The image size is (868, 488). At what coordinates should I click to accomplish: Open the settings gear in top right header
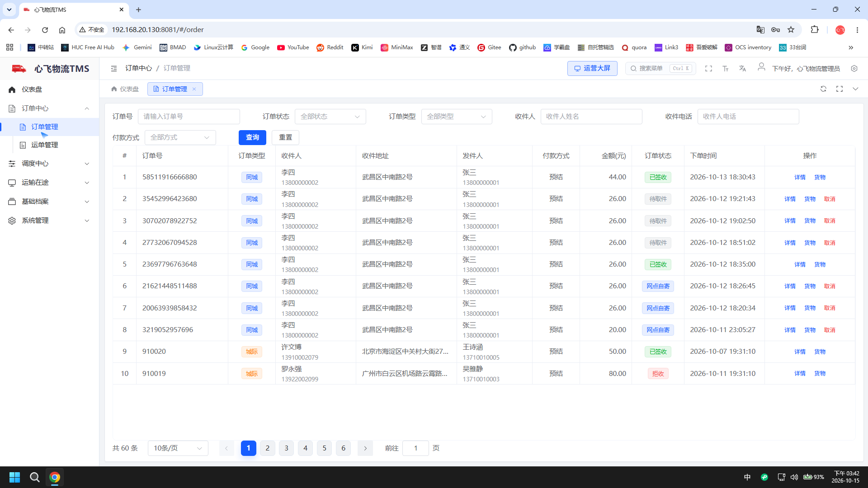click(854, 68)
